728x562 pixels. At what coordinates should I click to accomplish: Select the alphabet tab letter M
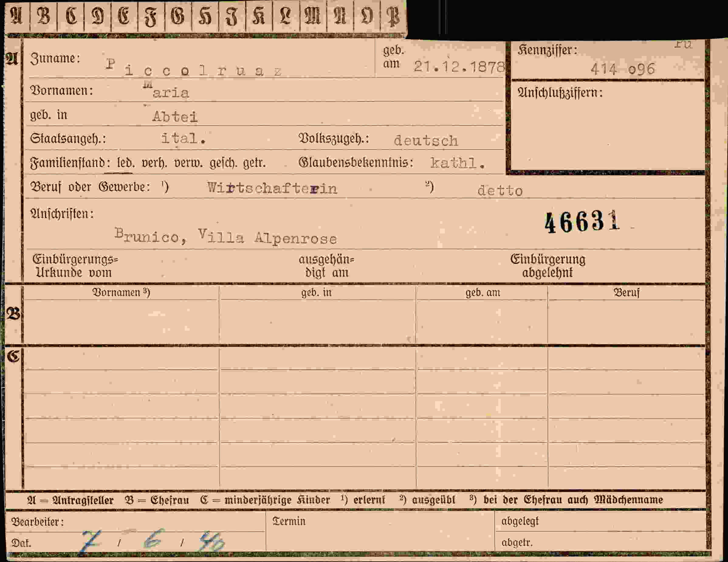click(x=313, y=16)
